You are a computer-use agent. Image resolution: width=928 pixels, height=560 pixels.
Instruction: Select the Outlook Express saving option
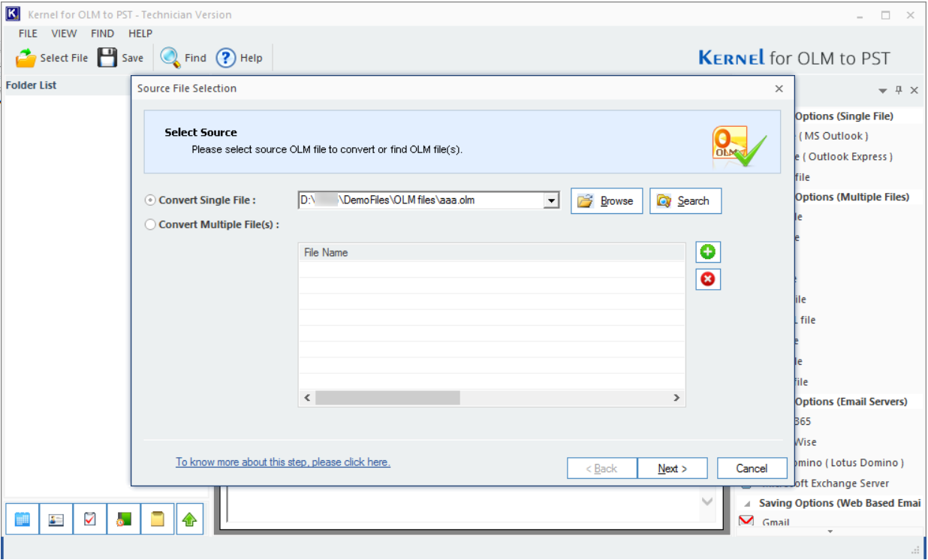pos(843,156)
